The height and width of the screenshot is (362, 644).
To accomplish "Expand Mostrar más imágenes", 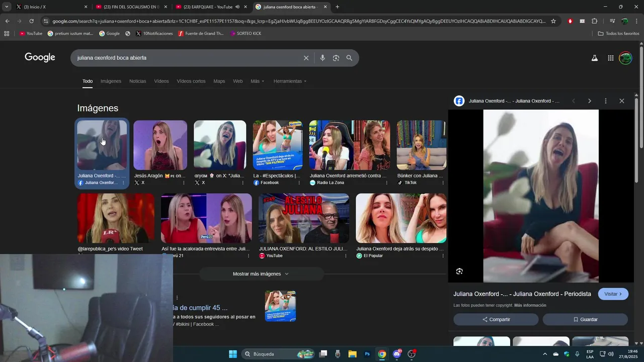I will (261, 274).
